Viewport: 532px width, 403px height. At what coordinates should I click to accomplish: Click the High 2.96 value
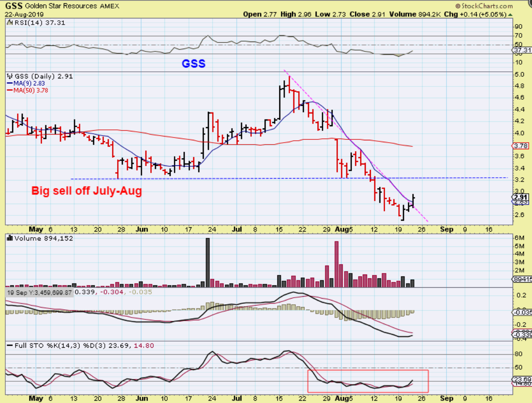296,14
